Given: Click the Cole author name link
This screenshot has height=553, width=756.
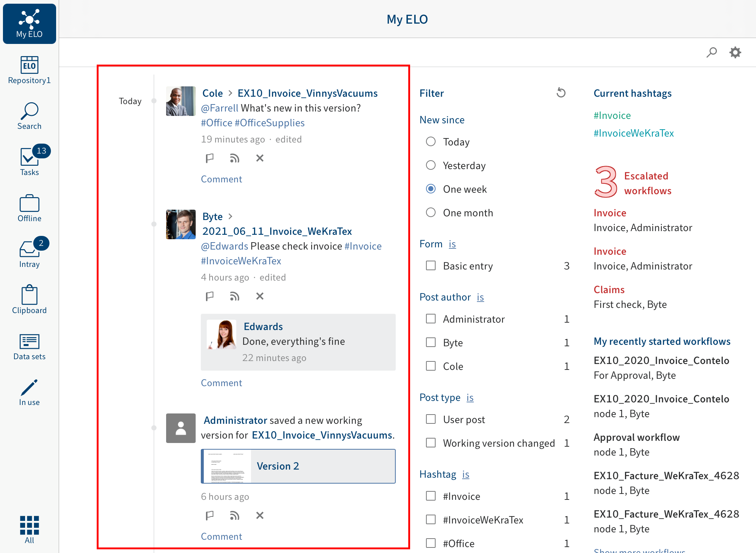Looking at the screenshot, I should coord(213,93).
